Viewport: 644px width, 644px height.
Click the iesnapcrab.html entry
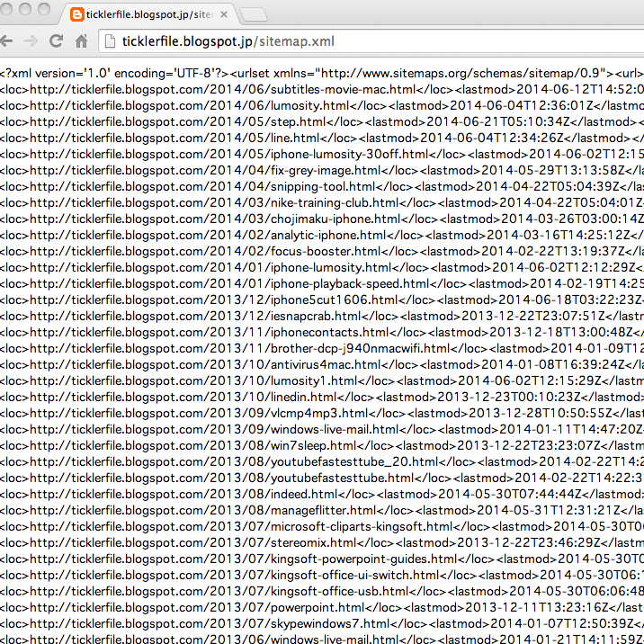(x=322, y=317)
